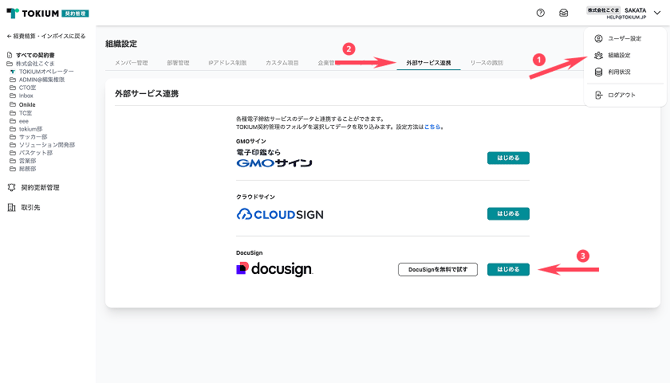Click the folder icon beside CTO室
The height and width of the screenshot is (383, 670).
[x=12, y=88]
